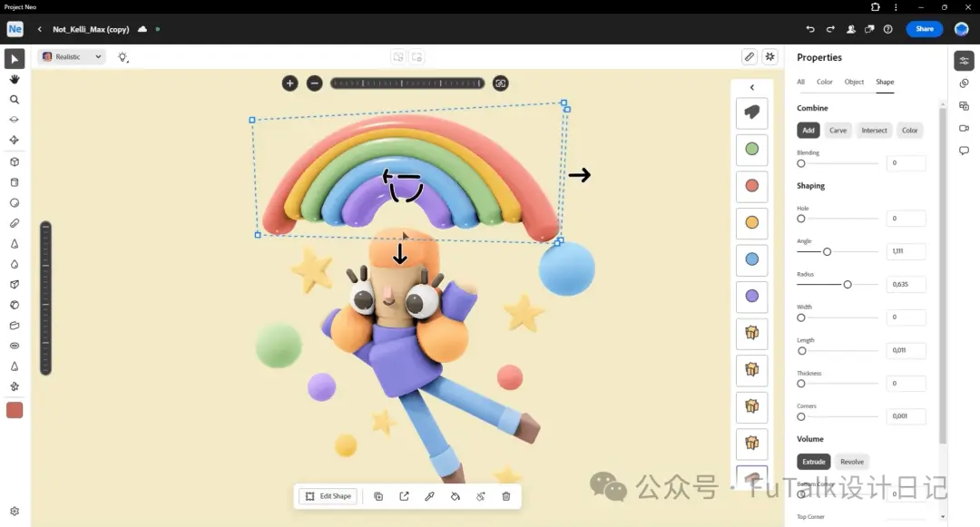Go back using the chevron beside the filename
This screenshot has height=527, width=980.
click(x=39, y=29)
